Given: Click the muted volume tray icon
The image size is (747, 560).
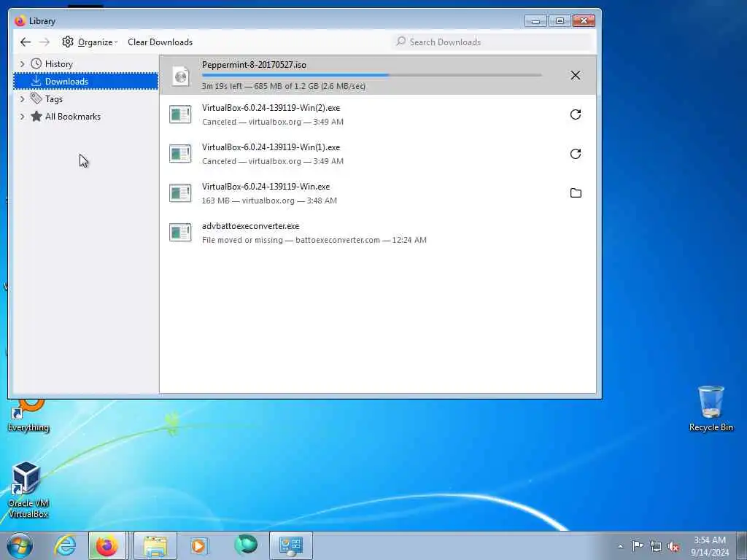Looking at the screenshot, I should (673, 546).
